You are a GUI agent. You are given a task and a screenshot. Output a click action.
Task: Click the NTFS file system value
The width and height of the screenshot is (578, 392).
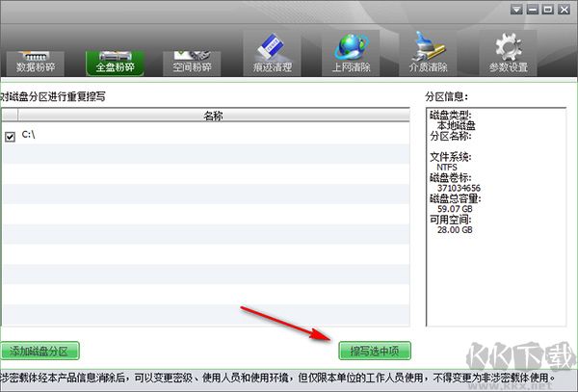pos(447,168)
